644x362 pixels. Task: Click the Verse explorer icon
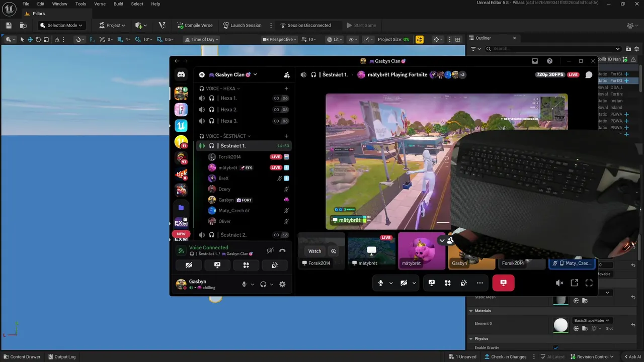tap(162, 25)
